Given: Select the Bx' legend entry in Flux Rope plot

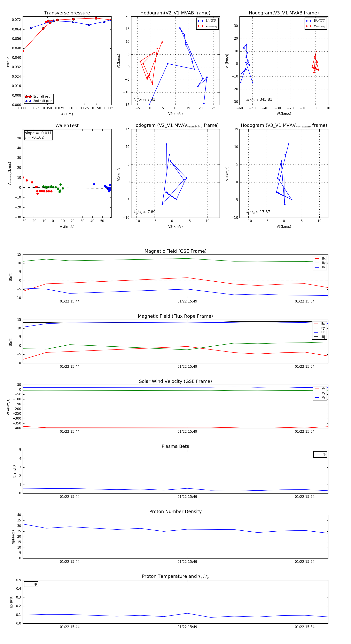Looking at the screenshot, I should pyautogui.click(x=320, y=324).
